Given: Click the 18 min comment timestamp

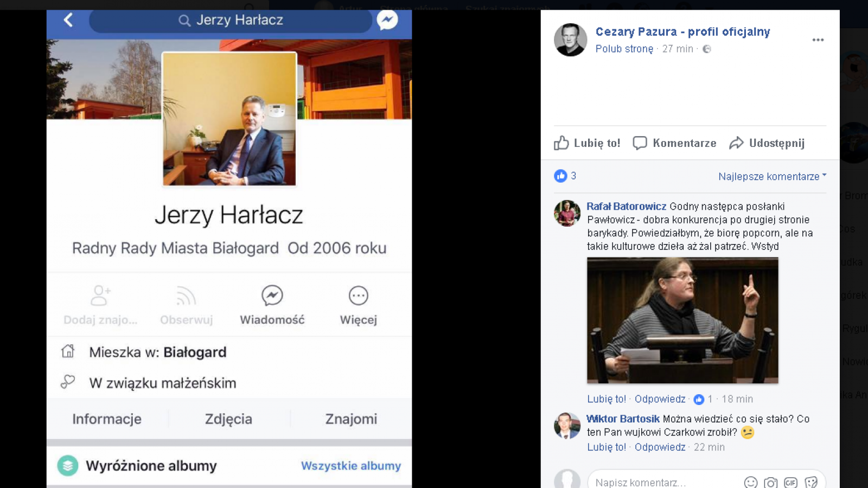Looking at the screenshot, I should pyautogui.click(x=737, y=399).
